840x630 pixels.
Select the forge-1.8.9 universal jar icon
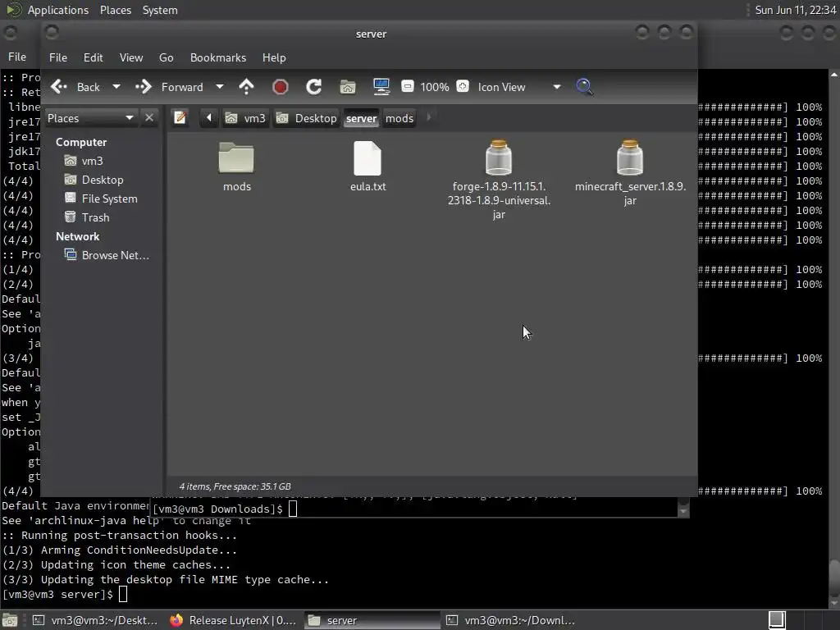[499, 158]
